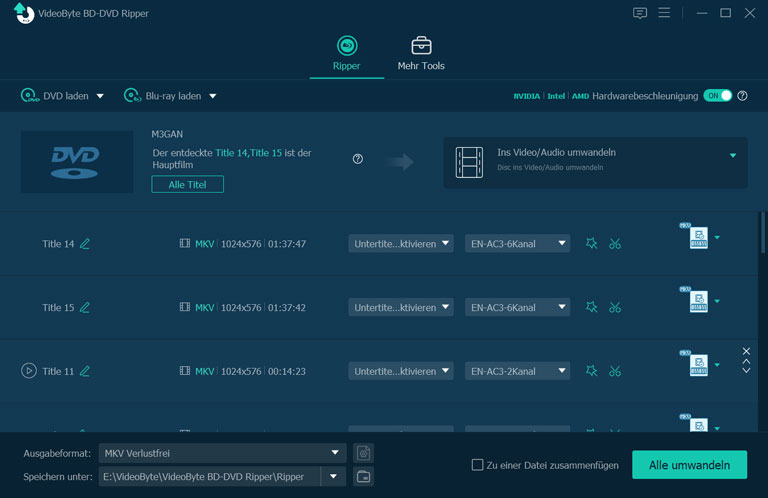Click the DVD laden button
This screenshot has width=768, height=498.
point(55,96)
